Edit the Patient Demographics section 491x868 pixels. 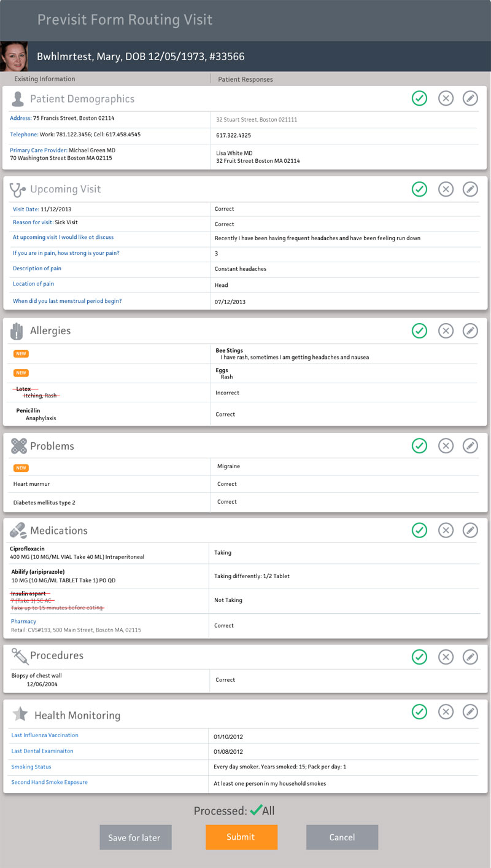pos(470,98)
